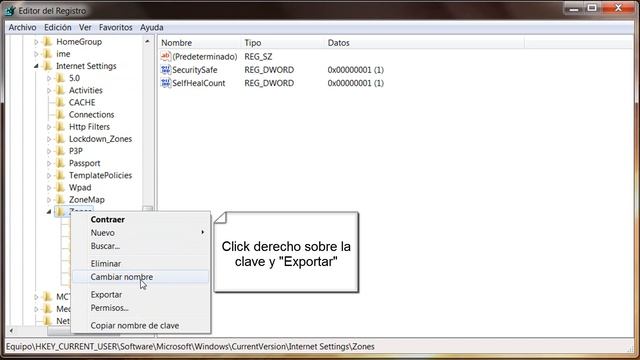Viewport: 640px width, 360px height.
Task: Click the ZoneMap folder icon
Action: 60,200
